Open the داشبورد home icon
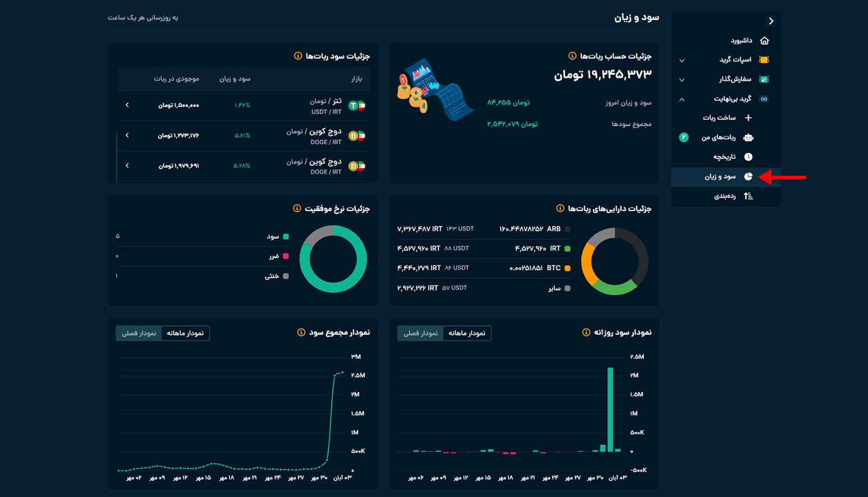 tap(764, 40)
